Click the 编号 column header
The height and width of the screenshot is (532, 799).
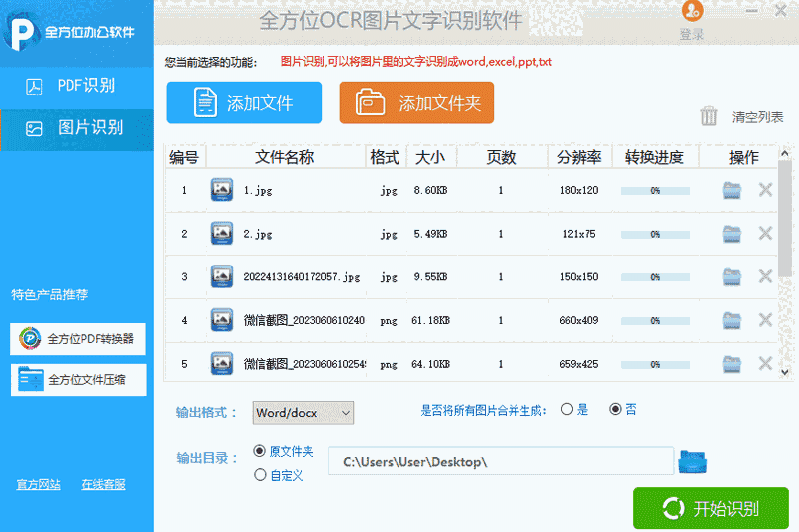point(185,157)
